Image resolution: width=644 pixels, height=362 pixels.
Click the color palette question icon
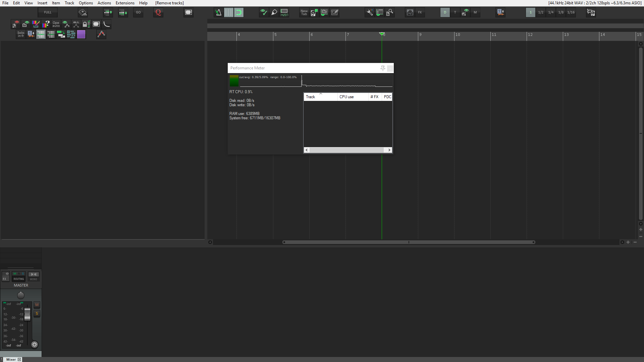tap(46, 24)
